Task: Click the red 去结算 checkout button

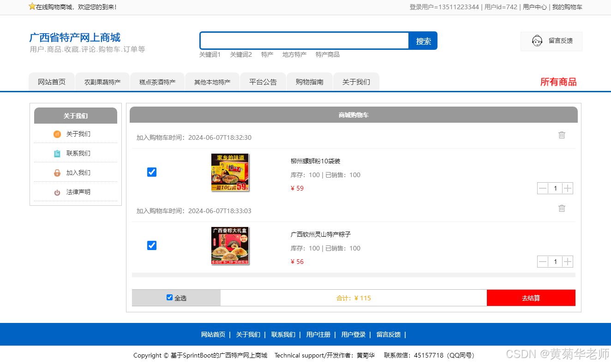Action: [531, 298]
